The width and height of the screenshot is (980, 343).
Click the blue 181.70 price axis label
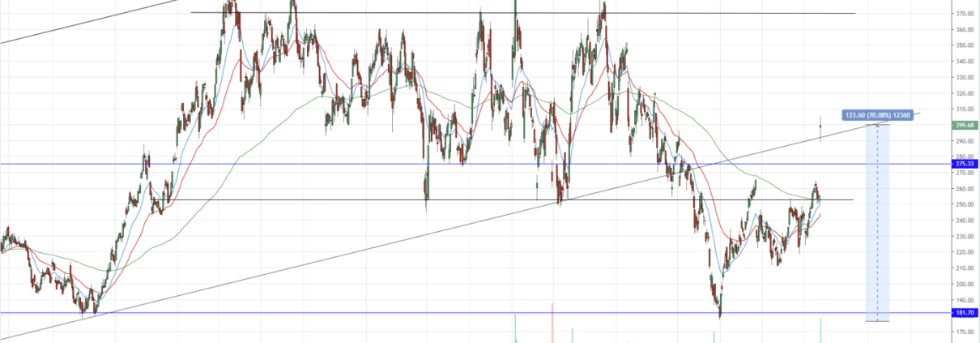tap(965, 313)
